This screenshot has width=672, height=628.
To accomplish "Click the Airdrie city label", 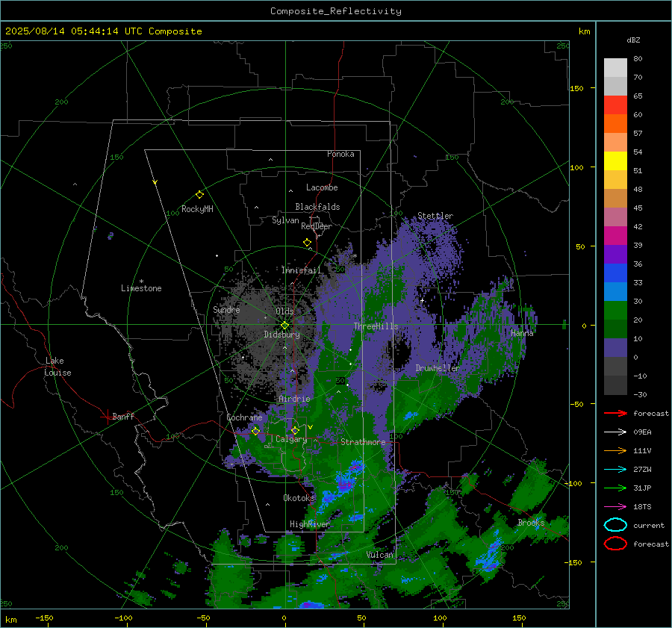I will [x=294, y=399].
